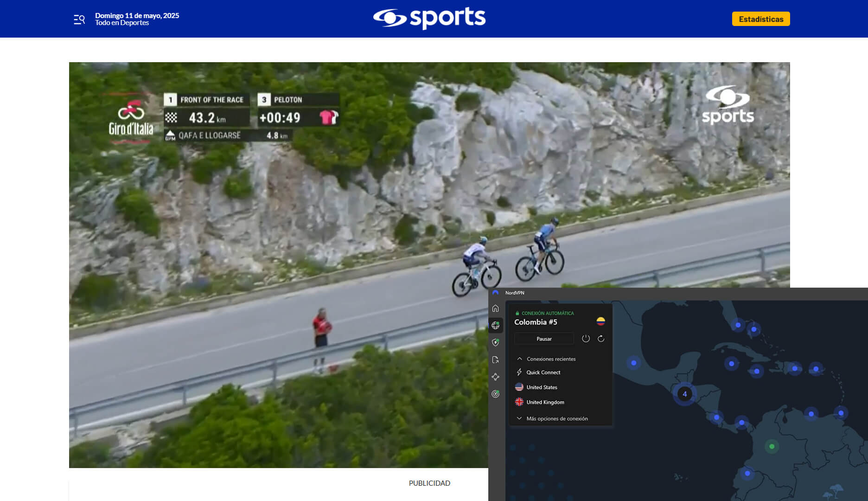The image size is (868, 501).
Task: Click the PUBLICIDAD label below the video
Action: 429,483
